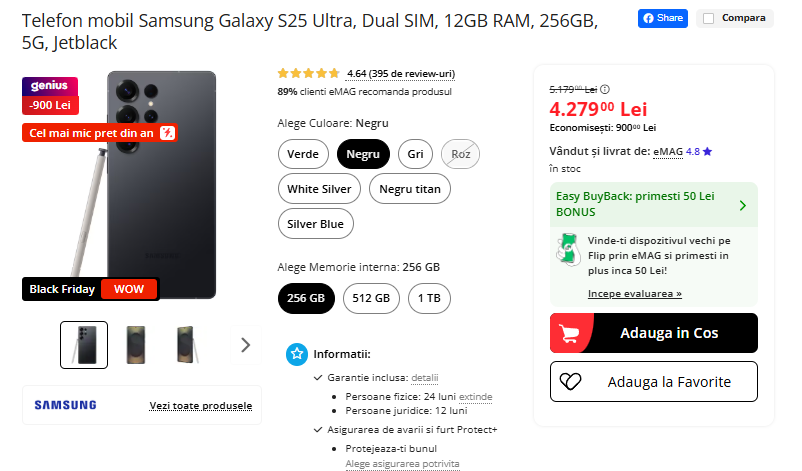Expand the Easy BuyBack banner chevron
The image size is (802, 471).
(x=742, y=205)
